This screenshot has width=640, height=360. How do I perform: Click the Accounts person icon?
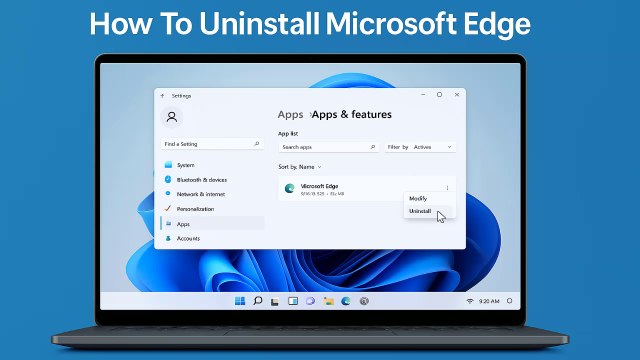168,238
